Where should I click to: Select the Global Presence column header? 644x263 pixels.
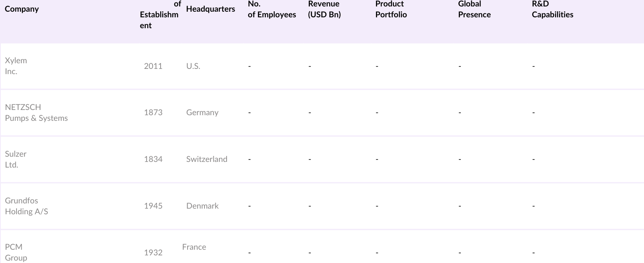[x=474, y=9]
